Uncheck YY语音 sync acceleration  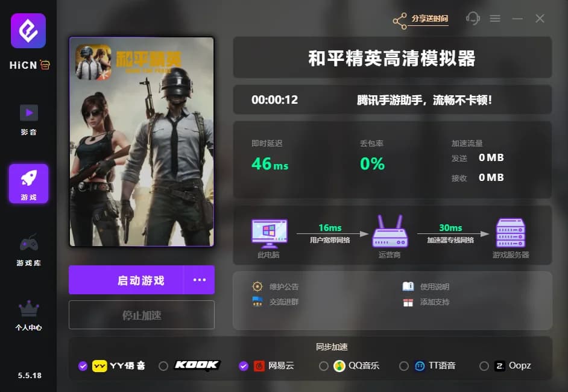[83, 366]
